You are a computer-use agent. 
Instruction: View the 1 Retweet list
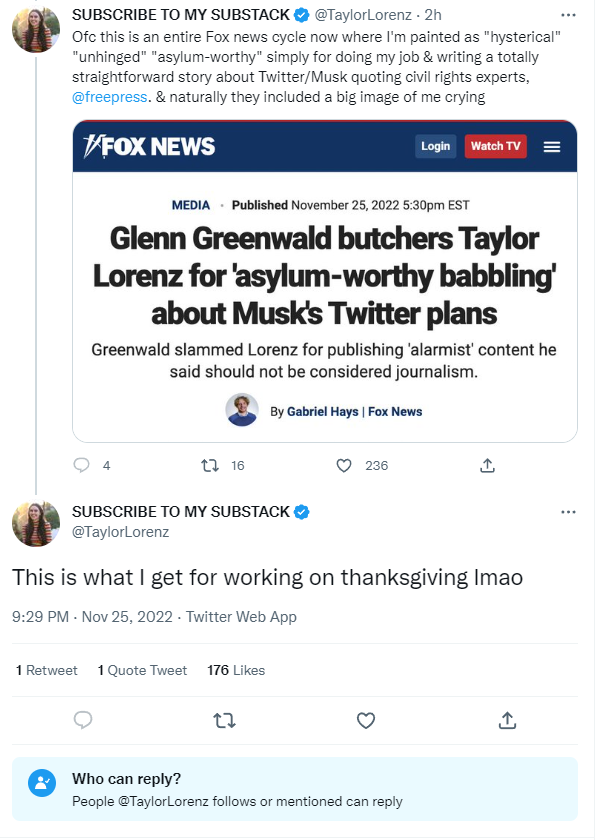tap(47, 670)
